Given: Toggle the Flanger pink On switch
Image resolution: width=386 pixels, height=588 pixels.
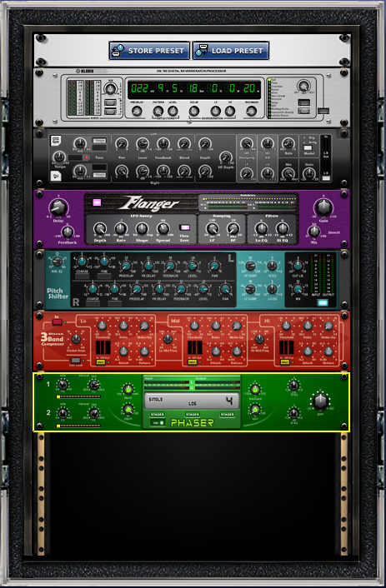Looking at the screenshot, I should click(97, 202).
